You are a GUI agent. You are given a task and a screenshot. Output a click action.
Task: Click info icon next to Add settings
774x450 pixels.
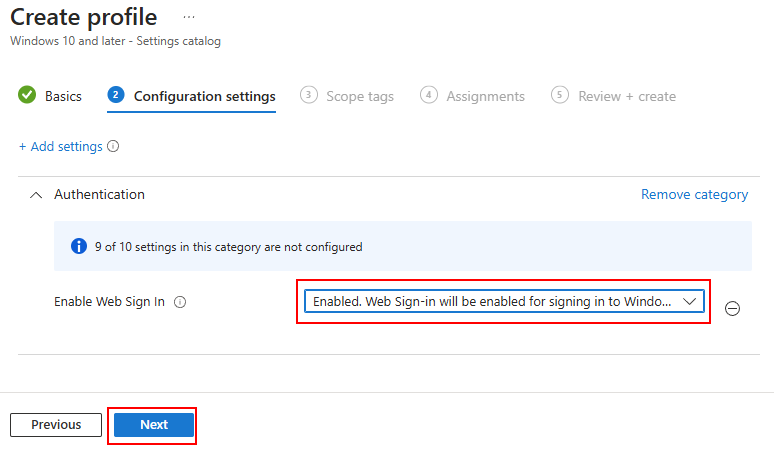coord(113,146)
